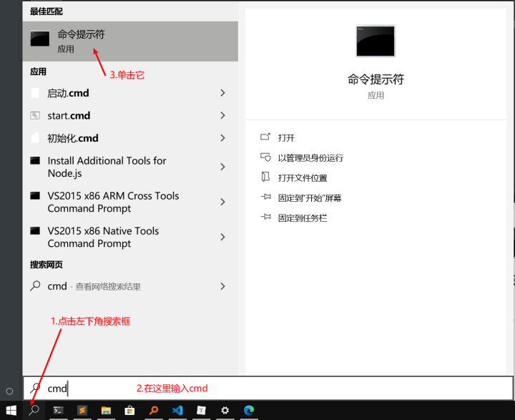The width and height of the screenshot is (515, 420).
Task: Click the magnifier icon in search box
Action: point(35,388)
